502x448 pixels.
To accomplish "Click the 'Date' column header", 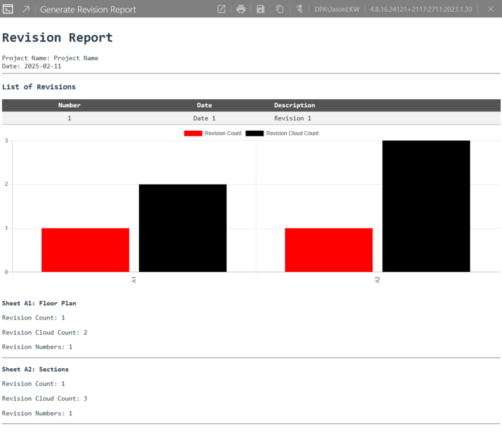I will tap(204, 106).
